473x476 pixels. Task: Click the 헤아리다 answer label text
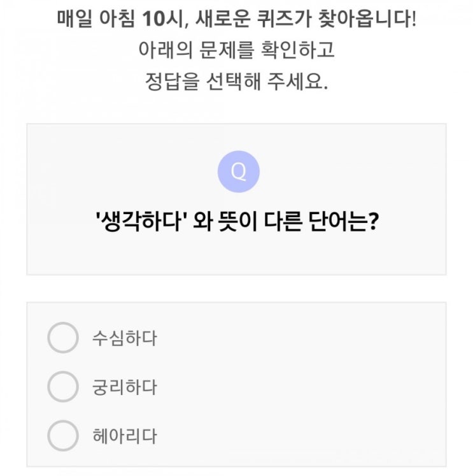click(x=124, y=436)
